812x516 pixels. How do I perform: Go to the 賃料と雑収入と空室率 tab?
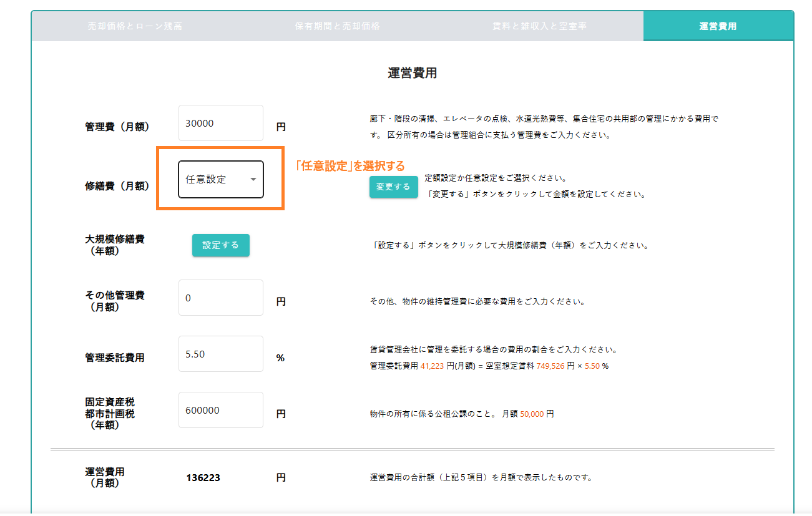539,26
